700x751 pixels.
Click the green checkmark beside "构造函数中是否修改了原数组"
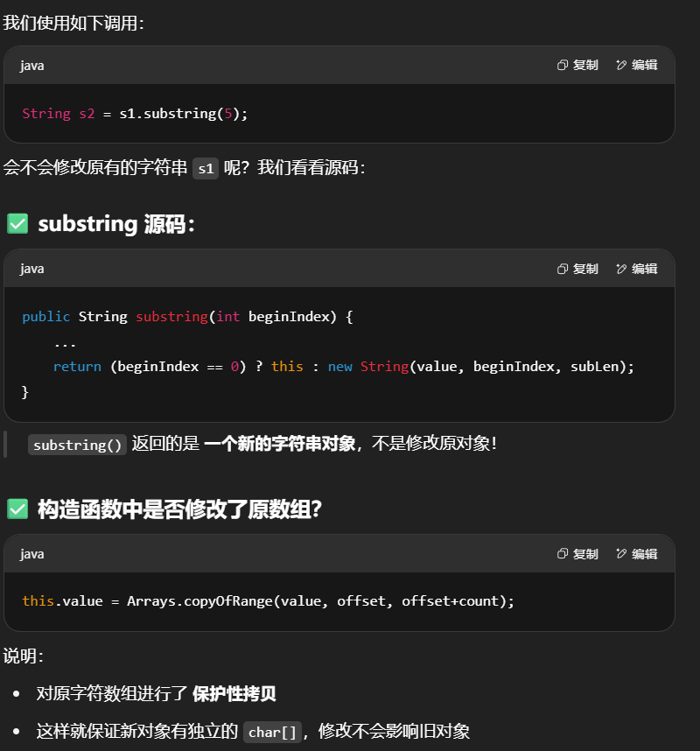click(17, 509)
